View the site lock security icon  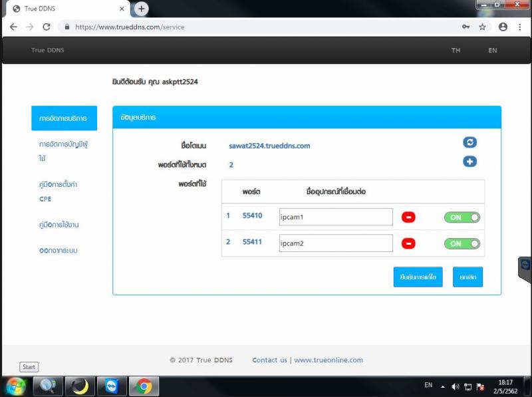(x=67, y=27)
